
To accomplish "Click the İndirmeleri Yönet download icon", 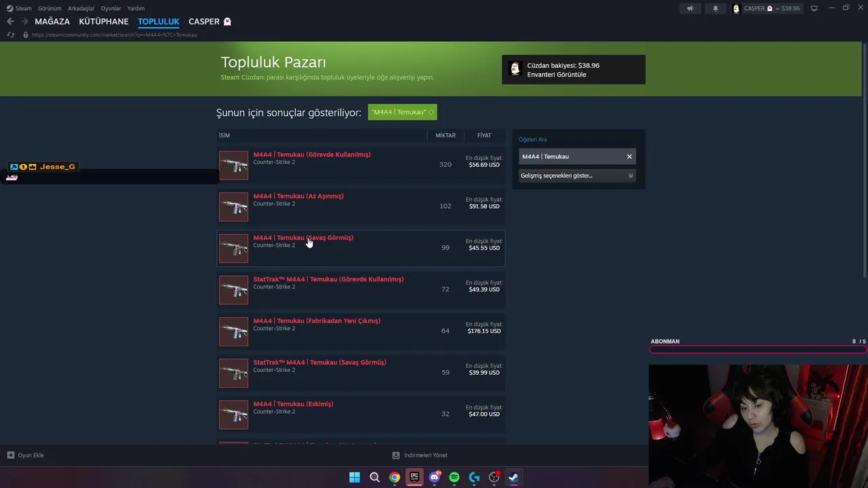I will tap(397, 455).
